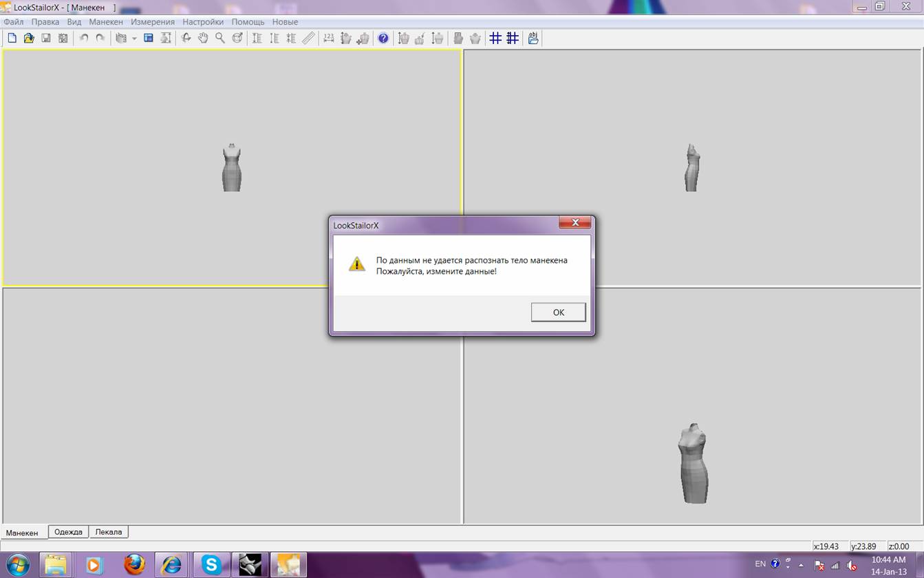The width and height of the screenshot is (924, 578).
Task: Click the obj folder import icon
Action: pos(533,39)
